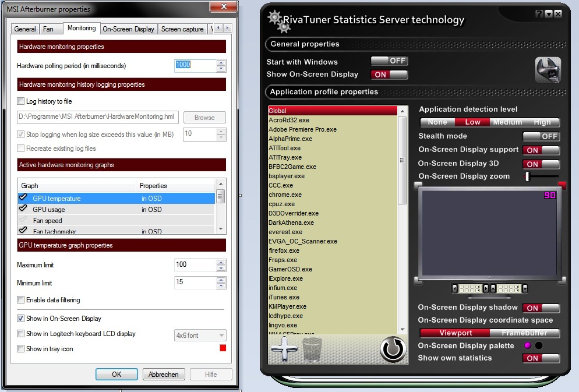Set detection level to High
The width and height of the screenshot is (579, 392).
tap(542, 122)
